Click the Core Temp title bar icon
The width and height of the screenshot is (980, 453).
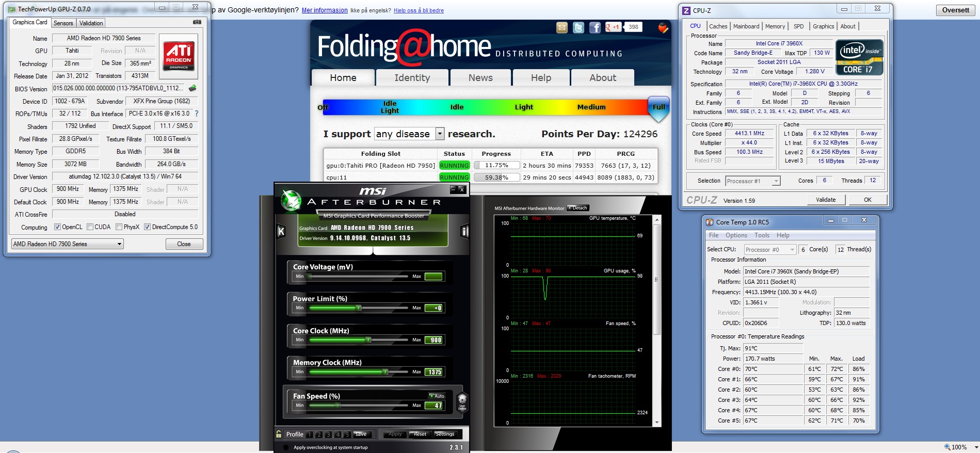click(710, 222)
